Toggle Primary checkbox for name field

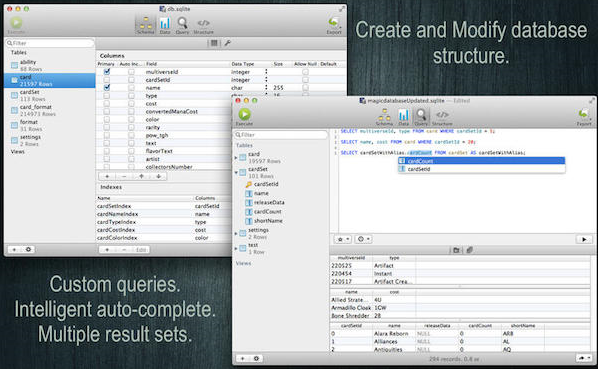[x=107, y=87]
